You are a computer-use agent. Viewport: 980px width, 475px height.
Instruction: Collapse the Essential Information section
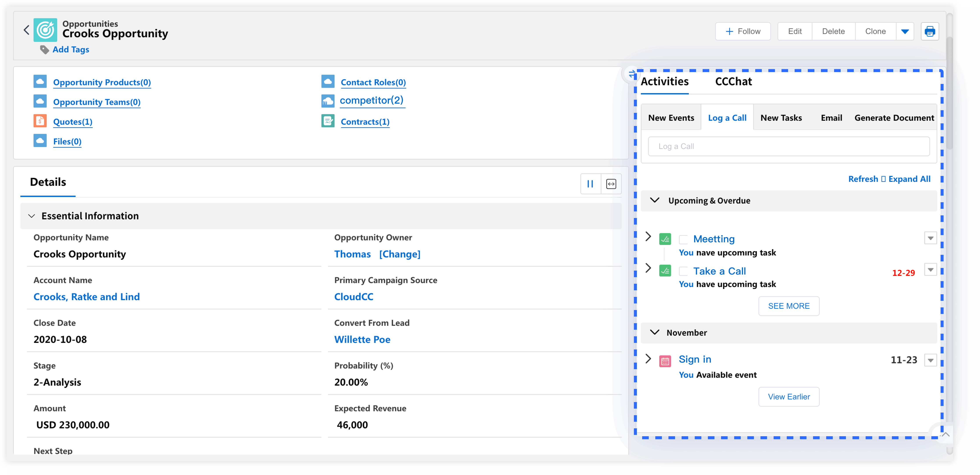tap(32, 216)
